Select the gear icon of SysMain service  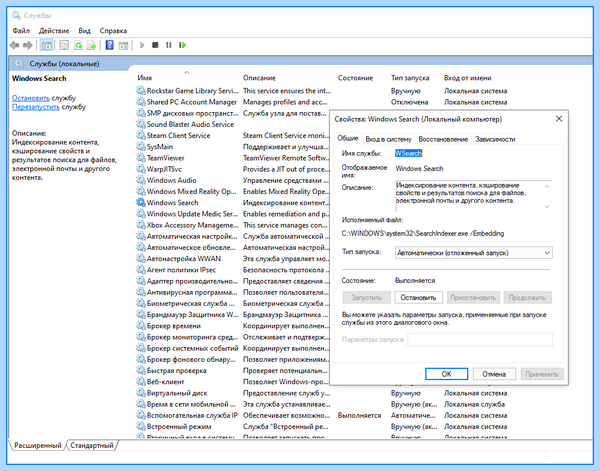[x=141, y=147]
